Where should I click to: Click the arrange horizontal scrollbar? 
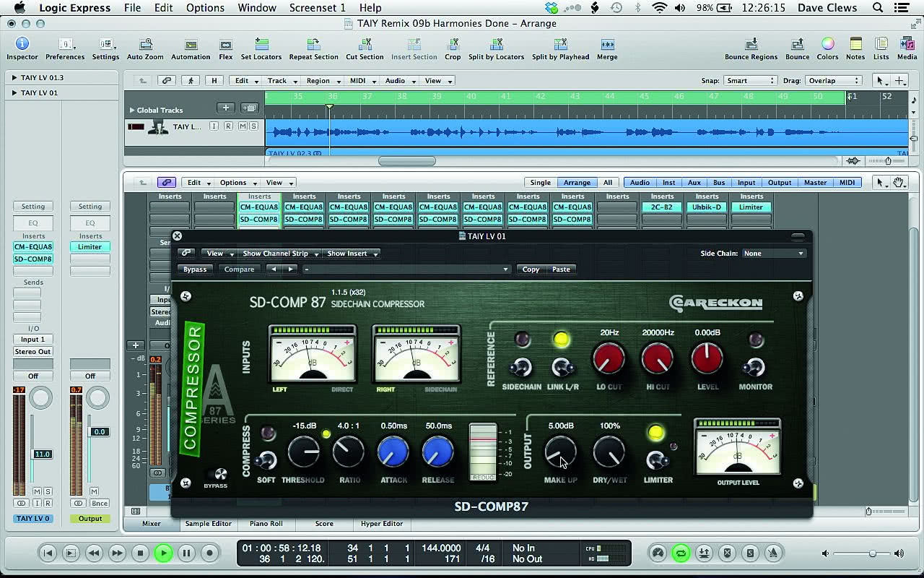click(x=406, y=161)
